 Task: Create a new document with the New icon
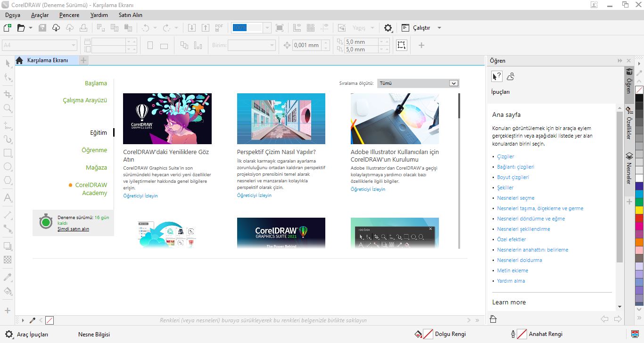pos(7,28)
